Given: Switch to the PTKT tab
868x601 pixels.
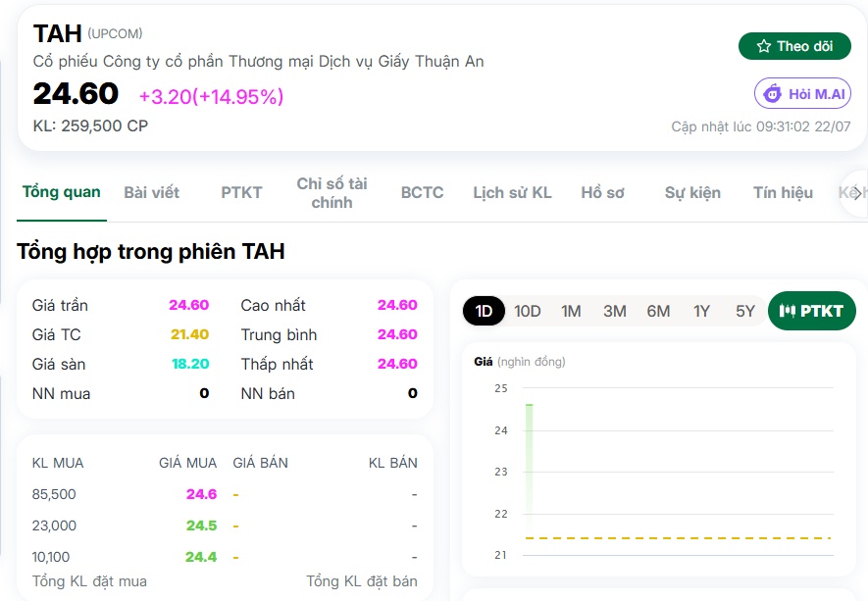Looking at the screenshot, I should [x=241, y=192].
